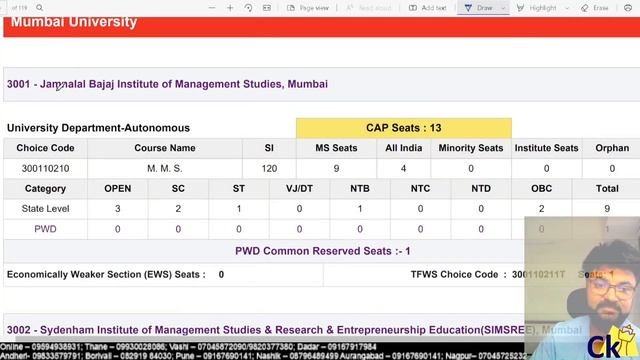Click the Course Name column header
This screenshot has height=360, width=640.
164,148
